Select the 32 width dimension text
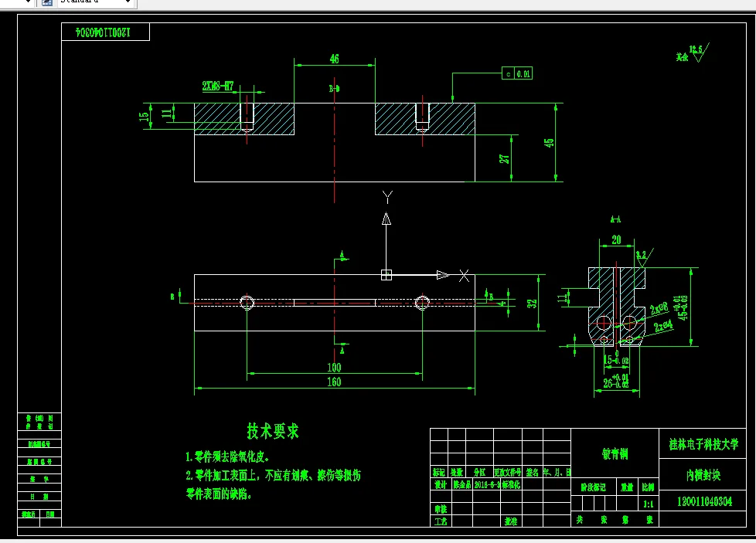This screenshot has height=543, width=756. [531, 303]
